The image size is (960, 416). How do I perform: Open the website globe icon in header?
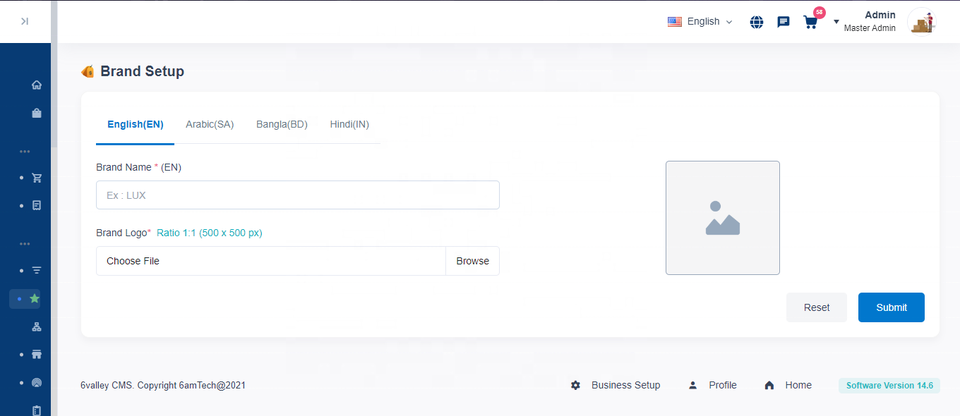coord(757,22)
